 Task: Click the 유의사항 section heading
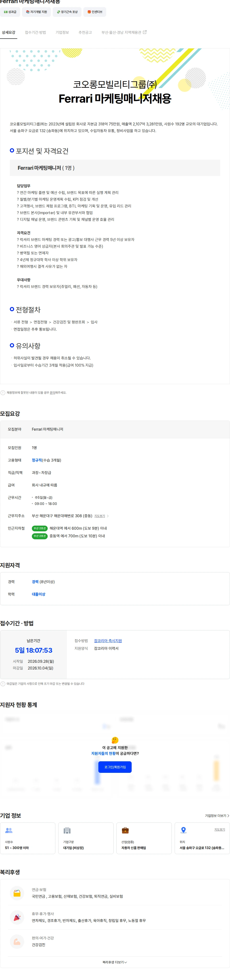[28, 346]
